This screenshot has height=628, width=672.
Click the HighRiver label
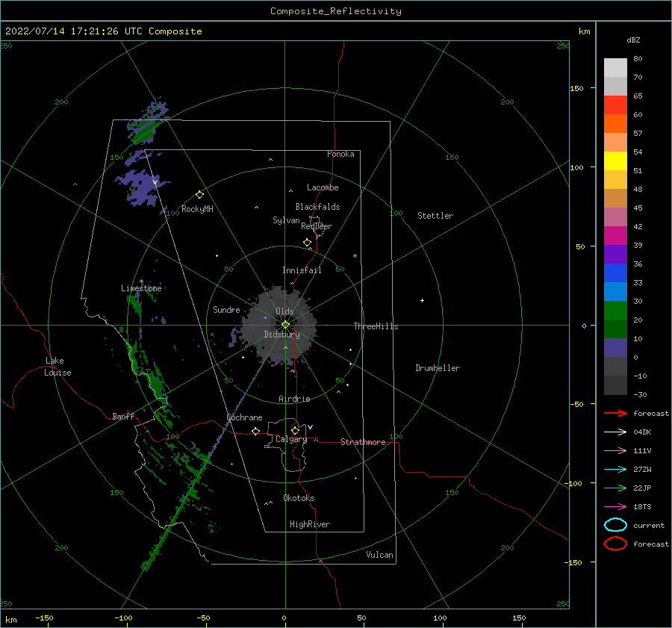[310, 524]
